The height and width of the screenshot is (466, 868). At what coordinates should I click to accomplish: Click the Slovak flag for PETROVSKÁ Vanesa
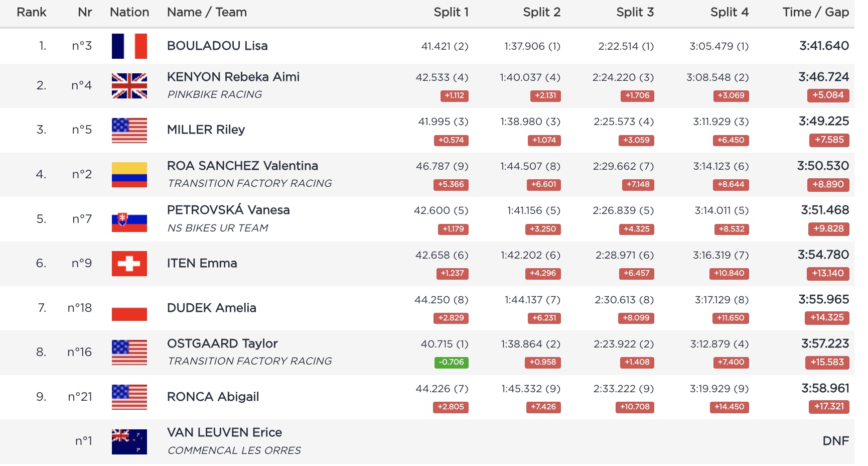[129, 219]
